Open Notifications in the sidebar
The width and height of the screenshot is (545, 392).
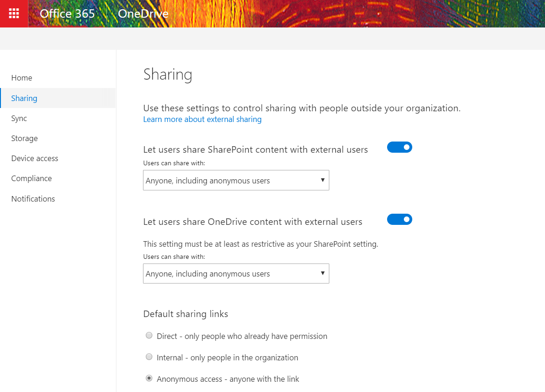33,199
